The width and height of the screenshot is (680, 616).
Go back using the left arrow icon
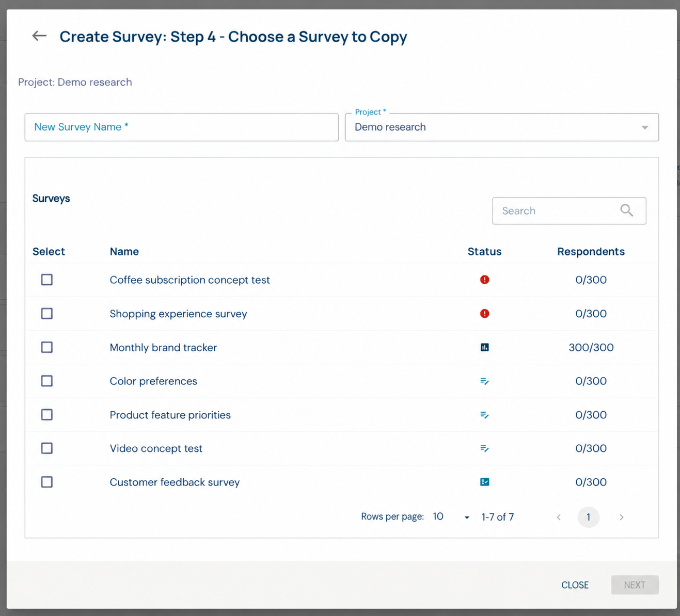point(39,36)
